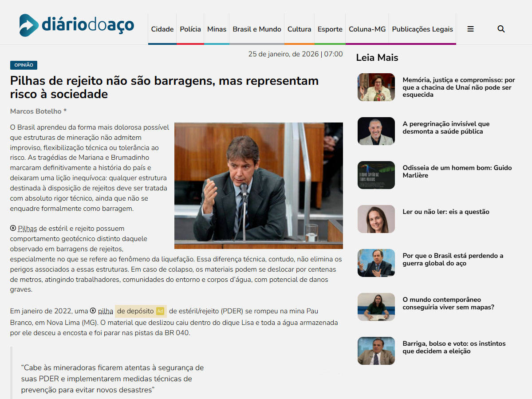Click the search magnifier icon
The width and height of the screenshot is (532, 399).
click(x=501, y=29)
